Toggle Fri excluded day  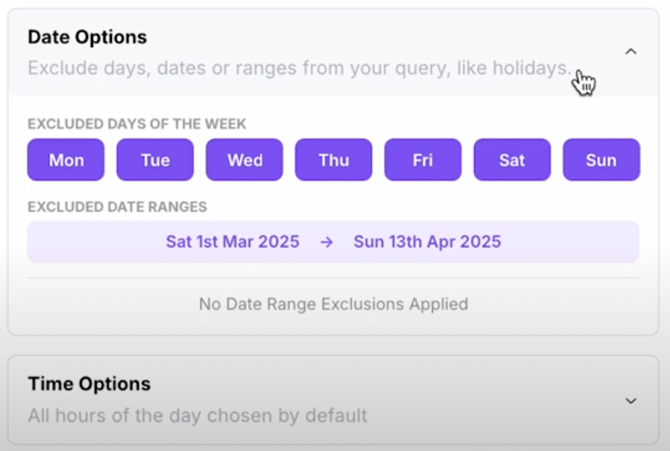click(x=423, y=160)
